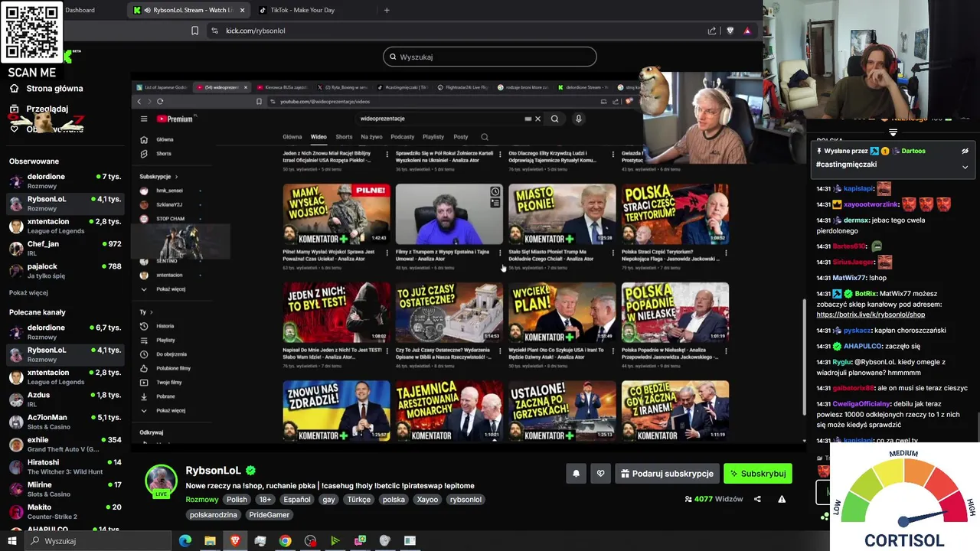Open delordione channel in Obserwowane list
Viewport: 980px width, 551px height.
pos(65,181)
